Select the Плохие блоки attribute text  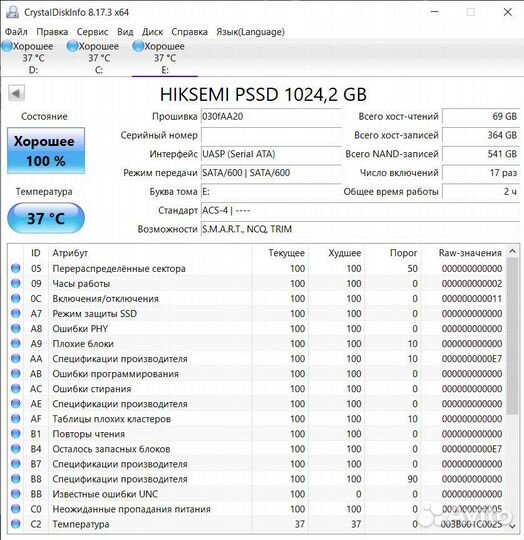[x=83, y=344]
